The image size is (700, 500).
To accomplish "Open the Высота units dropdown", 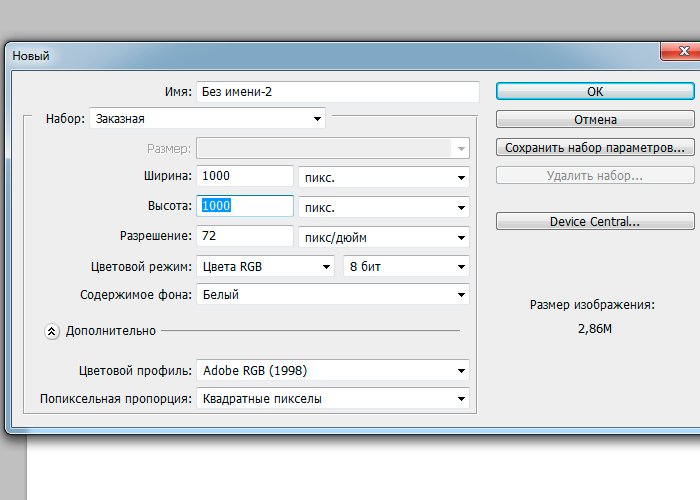I will 384,207.
